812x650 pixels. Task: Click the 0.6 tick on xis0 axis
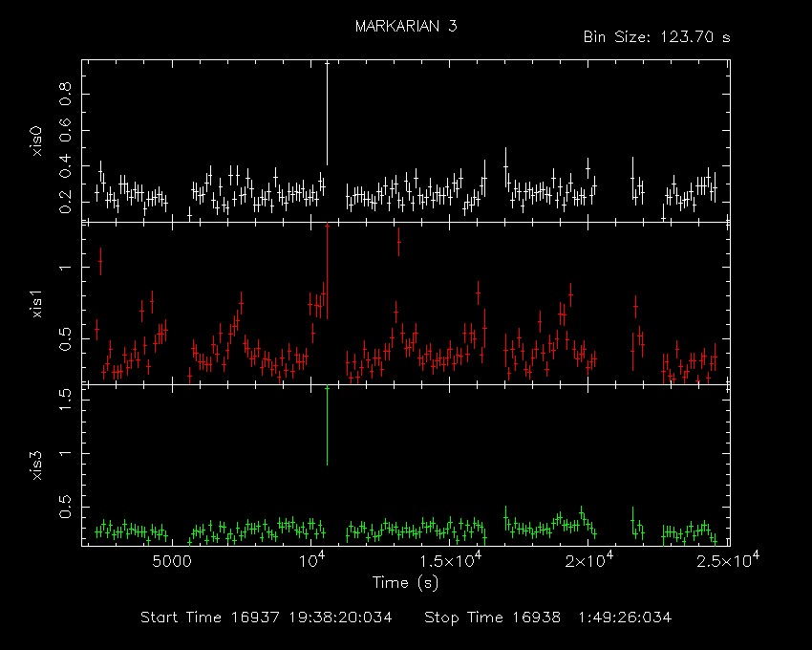coord(65,130)
